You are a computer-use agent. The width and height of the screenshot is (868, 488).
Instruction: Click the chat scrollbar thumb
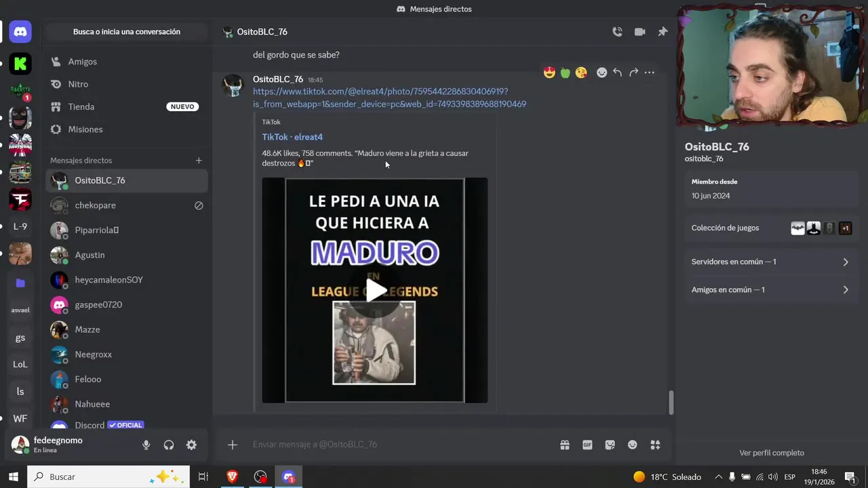click(671, 403)
